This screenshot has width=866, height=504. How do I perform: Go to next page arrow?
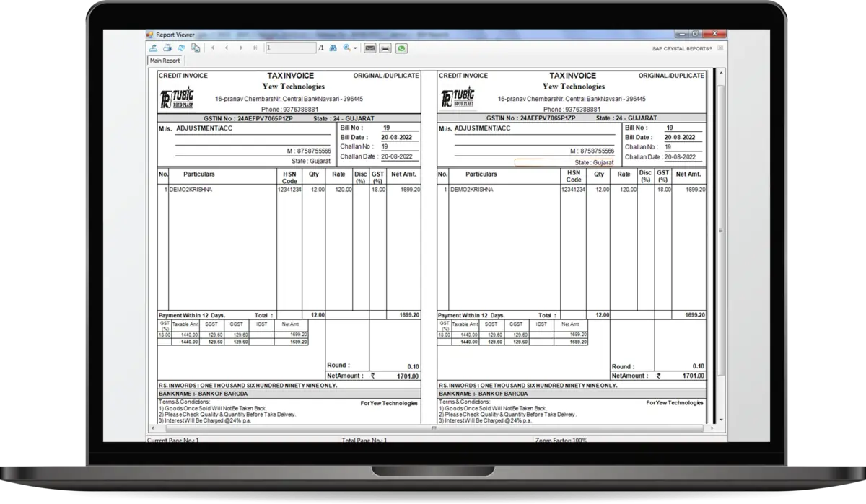[x=241, y=48]
